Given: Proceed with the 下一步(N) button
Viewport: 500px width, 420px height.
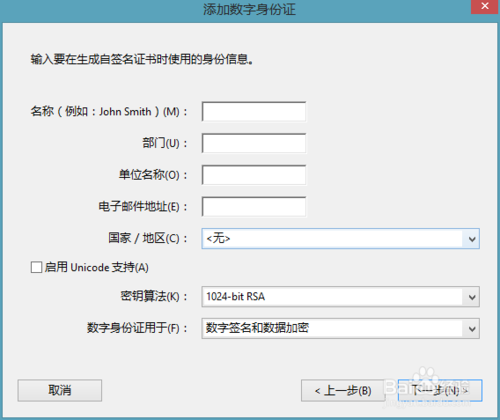Looking at the screenshot, I should [x=440, y=390].
